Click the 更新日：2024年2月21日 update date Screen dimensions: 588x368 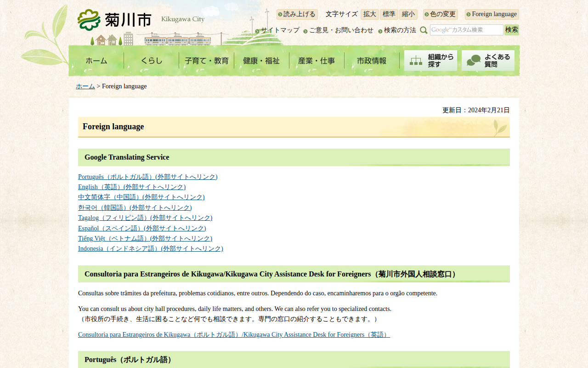point(476,110)
